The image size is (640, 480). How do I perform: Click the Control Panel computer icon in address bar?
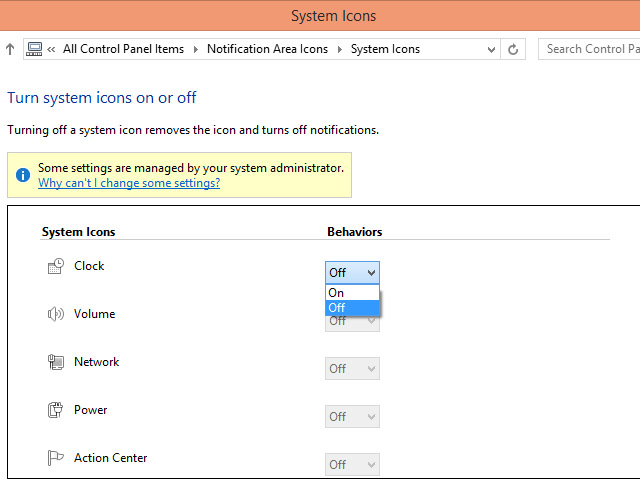click(34, 49)
